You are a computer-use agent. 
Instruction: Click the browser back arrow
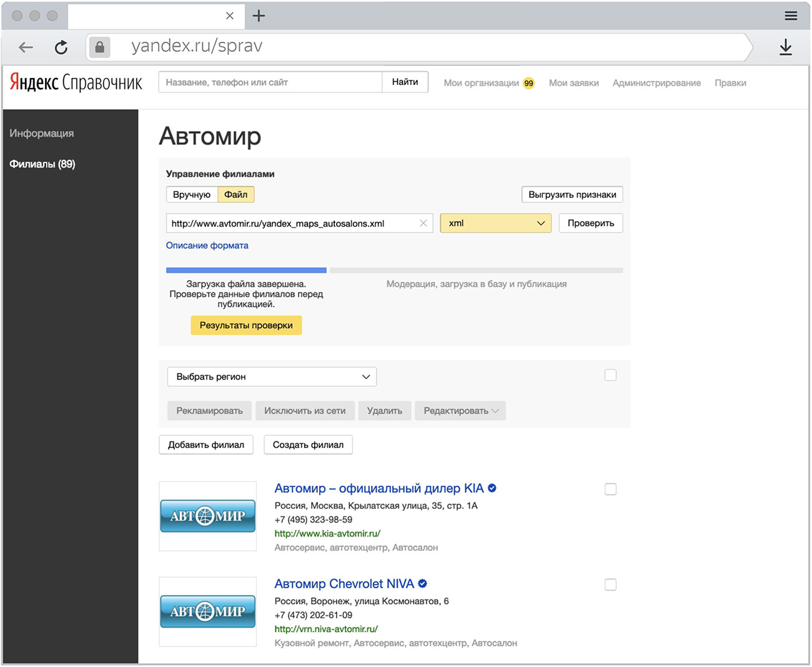pos(26,47)
